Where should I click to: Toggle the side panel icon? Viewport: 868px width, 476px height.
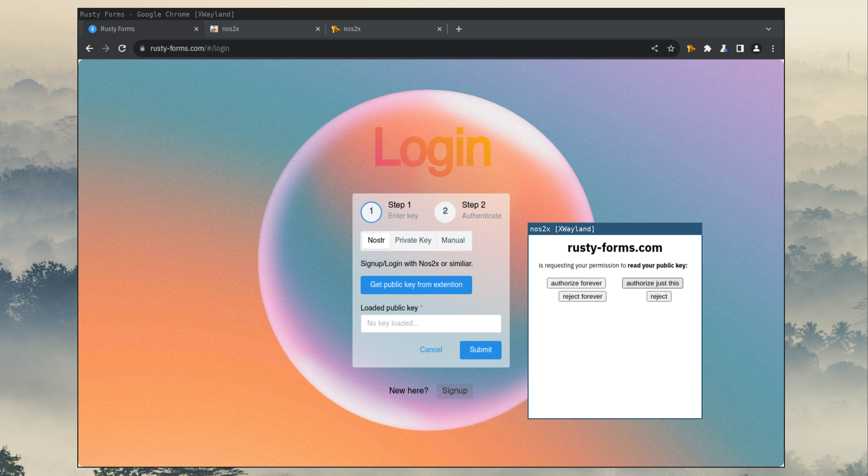(740, 48)
